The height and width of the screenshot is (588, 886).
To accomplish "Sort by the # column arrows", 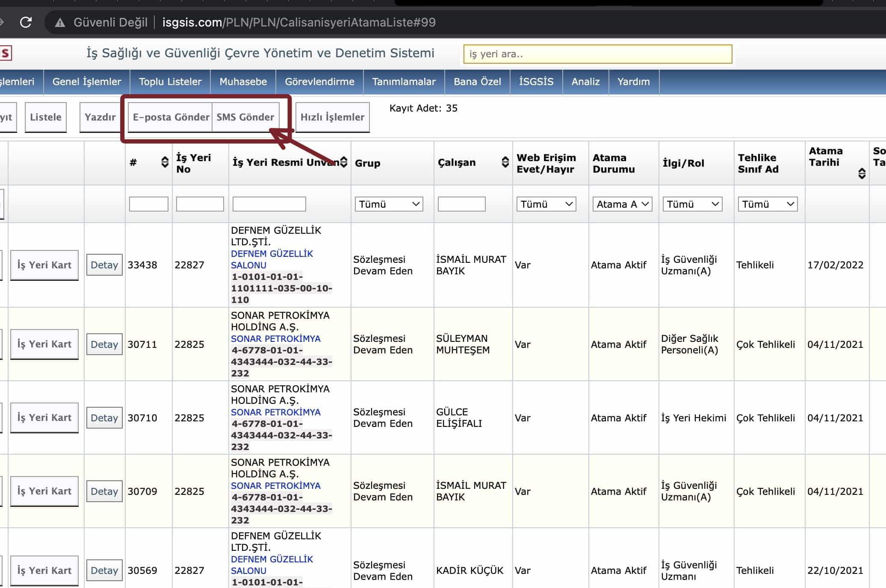I will [165, 162].
